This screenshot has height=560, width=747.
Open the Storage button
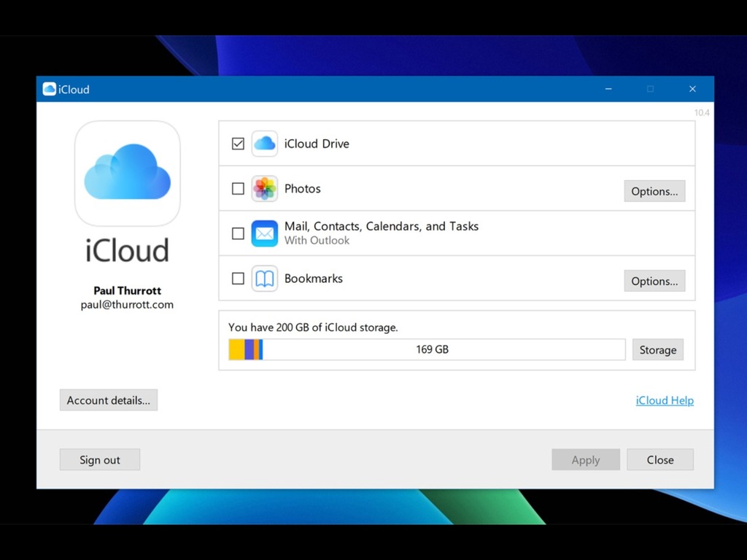658,349
